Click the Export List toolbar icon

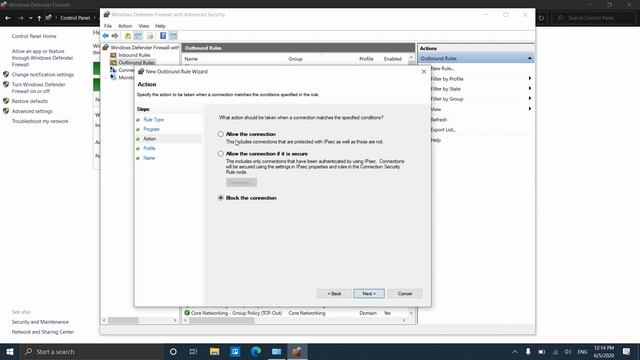pos(150,36)
